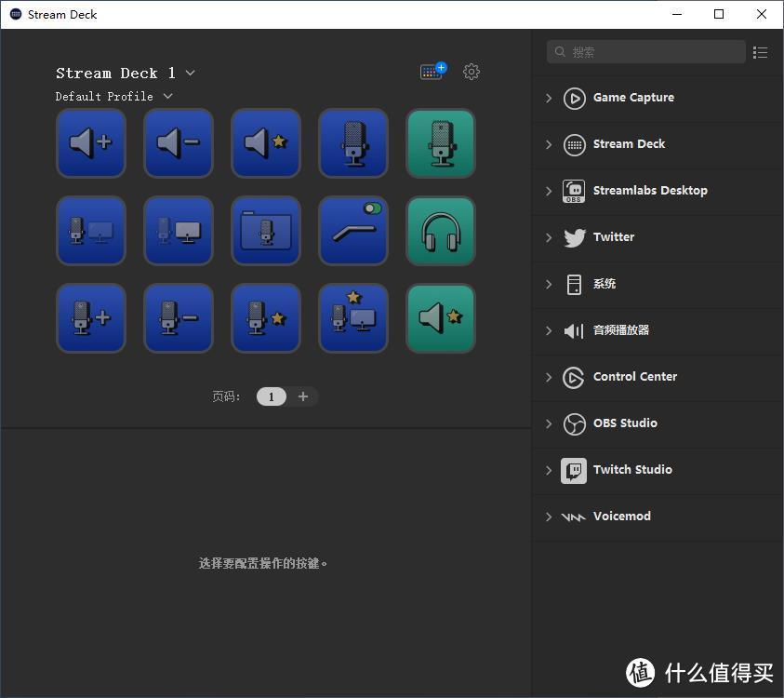Click the Game Capture category icon
This screenshot has width=784, height=698.
pyautogui.click(x=574, y=98)
